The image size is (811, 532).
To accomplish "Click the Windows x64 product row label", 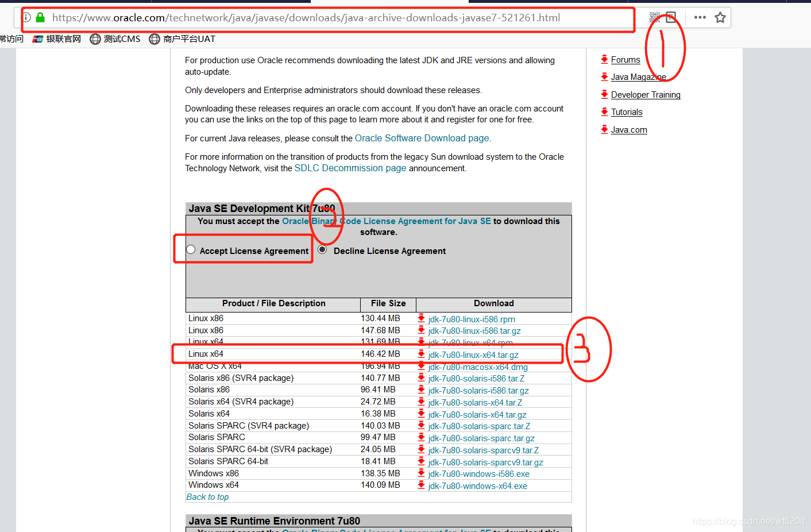I will [214, 485].
